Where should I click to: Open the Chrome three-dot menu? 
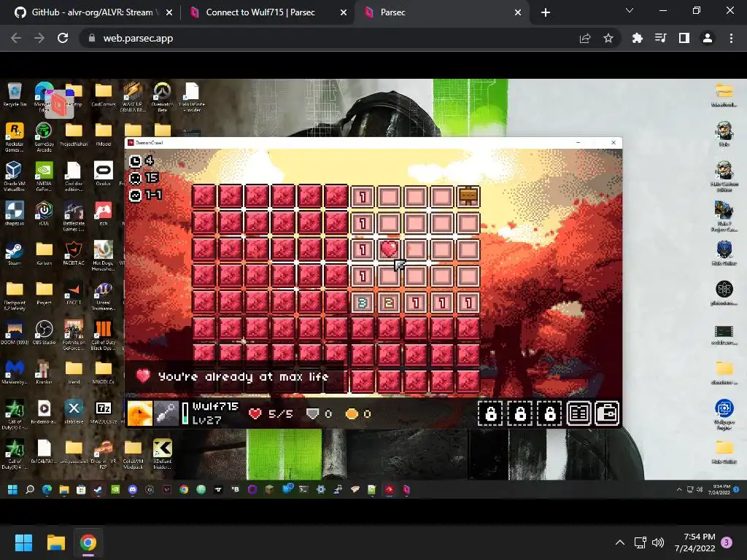[731, 38]
